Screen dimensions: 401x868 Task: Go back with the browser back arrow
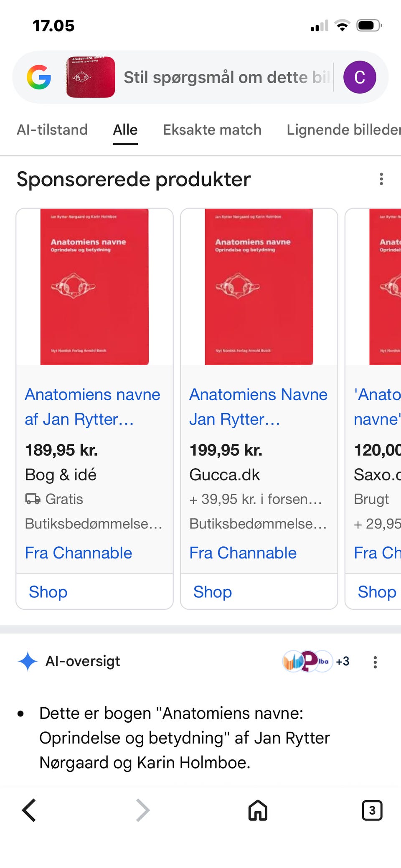point(29,810)
